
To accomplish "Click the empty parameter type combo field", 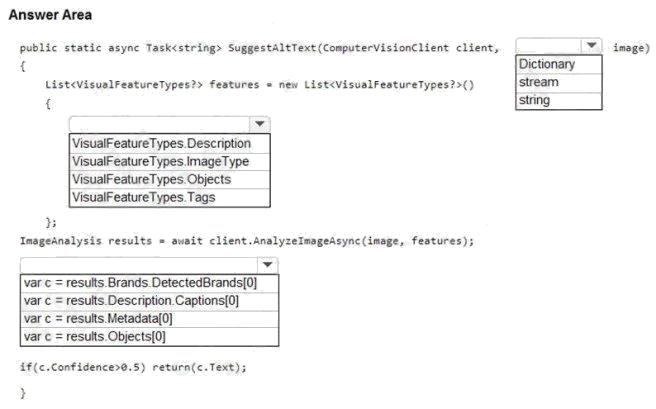I will click(x=549, y=46).
